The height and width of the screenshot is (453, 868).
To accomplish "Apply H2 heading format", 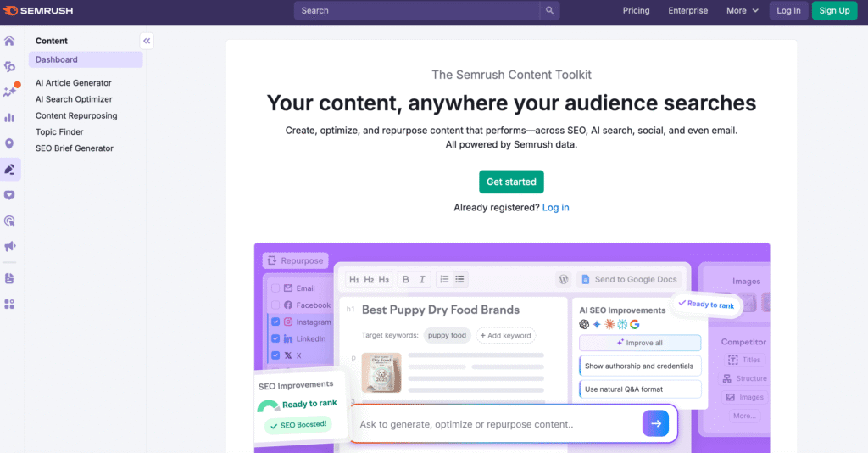I will (x=369, y=280).
